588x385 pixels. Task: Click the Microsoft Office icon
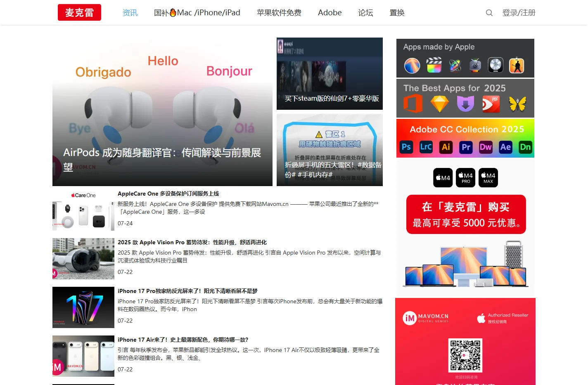coord(413,104)
